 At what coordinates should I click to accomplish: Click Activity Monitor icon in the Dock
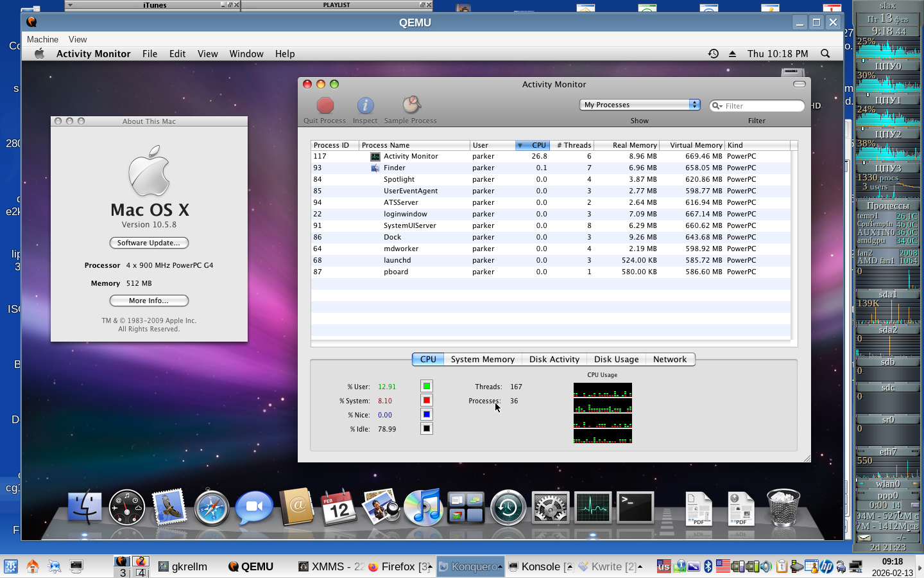[x=593, y=507]
